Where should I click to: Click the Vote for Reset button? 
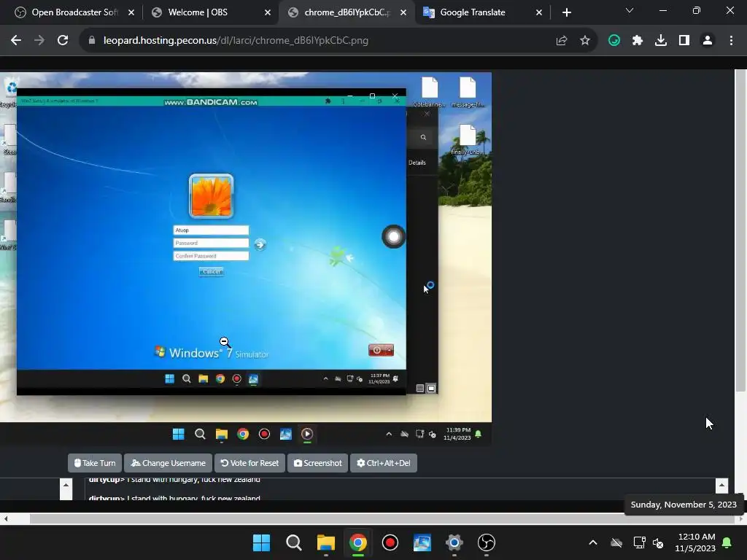click(249, 463)
